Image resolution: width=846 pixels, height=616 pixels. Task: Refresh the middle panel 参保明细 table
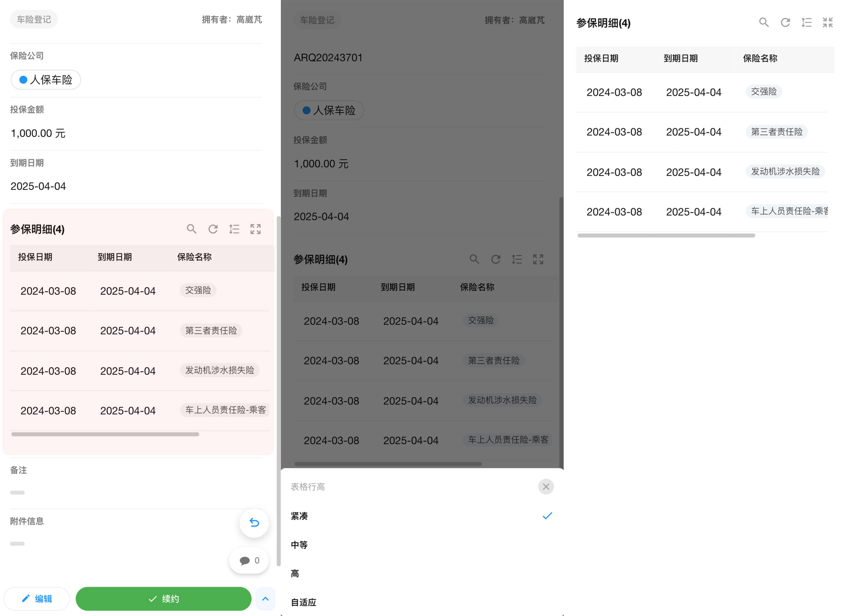[x=496, y=259]
